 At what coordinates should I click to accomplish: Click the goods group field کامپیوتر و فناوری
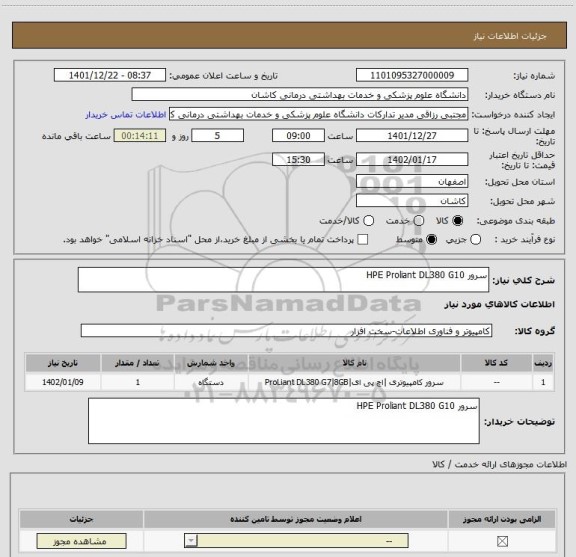click(286, 331)
